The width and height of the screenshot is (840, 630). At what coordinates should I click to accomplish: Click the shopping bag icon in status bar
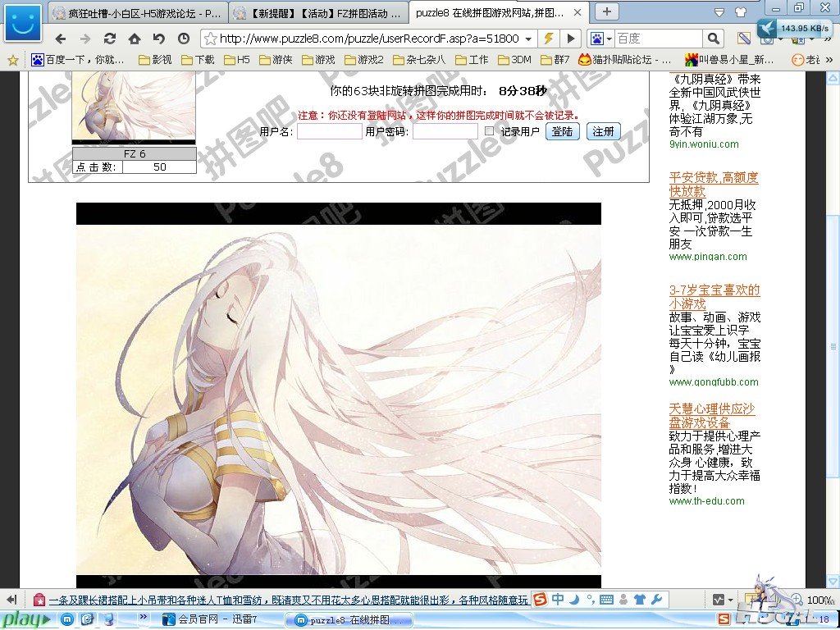click(x=39, y=600)
